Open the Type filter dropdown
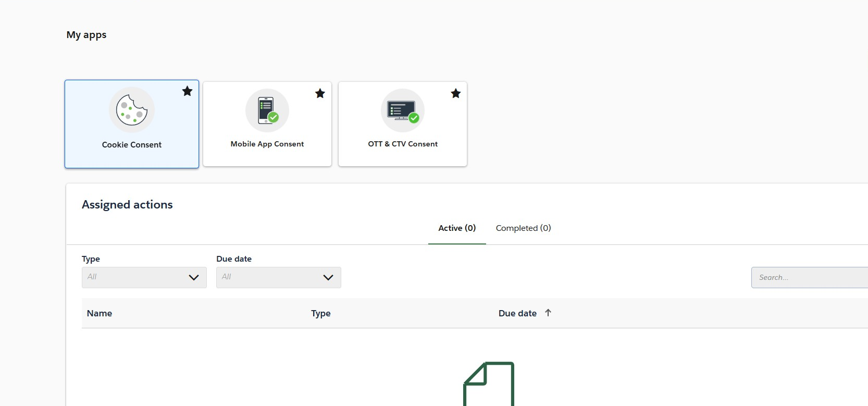The width and height of the screenshot is (868, 406). 144,277
